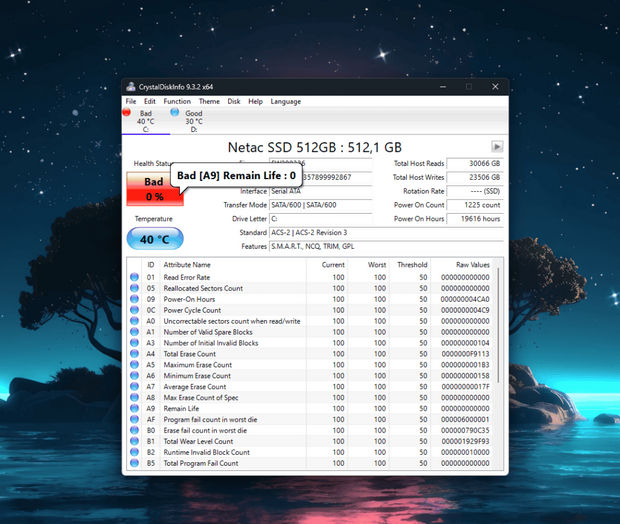Select the Bad C: drive red status icon
620x524 pixels.
[127, 114]
